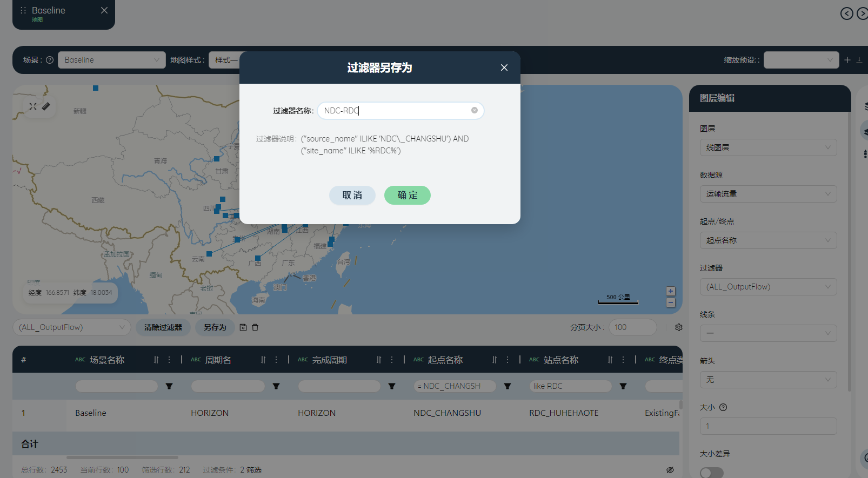Expand the 数据源 运输流量 dropdown
This screenshot has width=868, height=478.
click(x=768, y=194)
